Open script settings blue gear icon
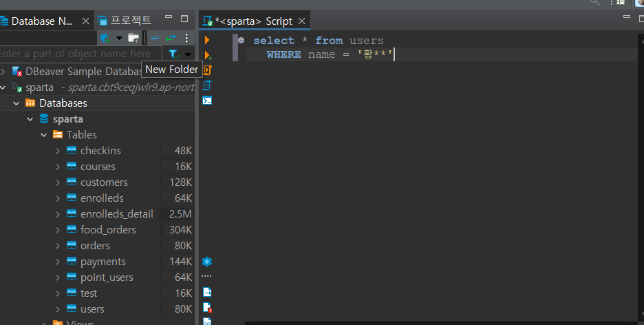Screen dimensions: 644x325 click(x=207, y=262)
